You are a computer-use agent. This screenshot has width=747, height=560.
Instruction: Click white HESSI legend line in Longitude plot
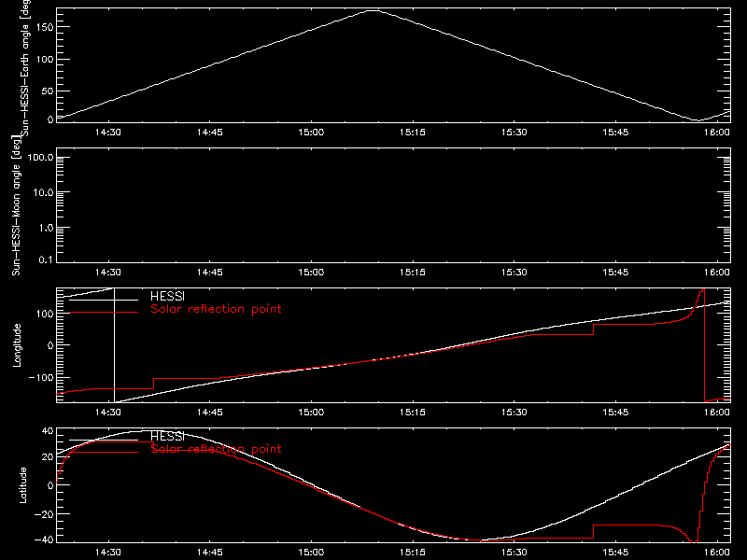[104, 300]
